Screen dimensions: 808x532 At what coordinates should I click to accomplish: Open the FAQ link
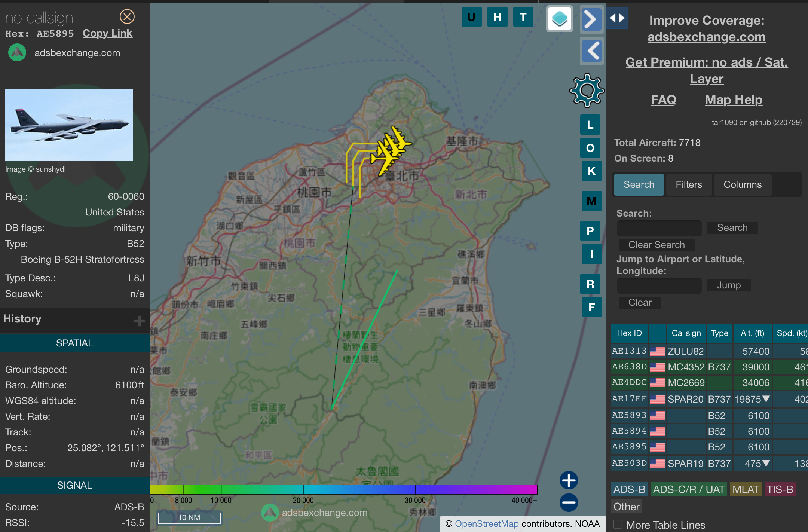(x=664, y=100)
